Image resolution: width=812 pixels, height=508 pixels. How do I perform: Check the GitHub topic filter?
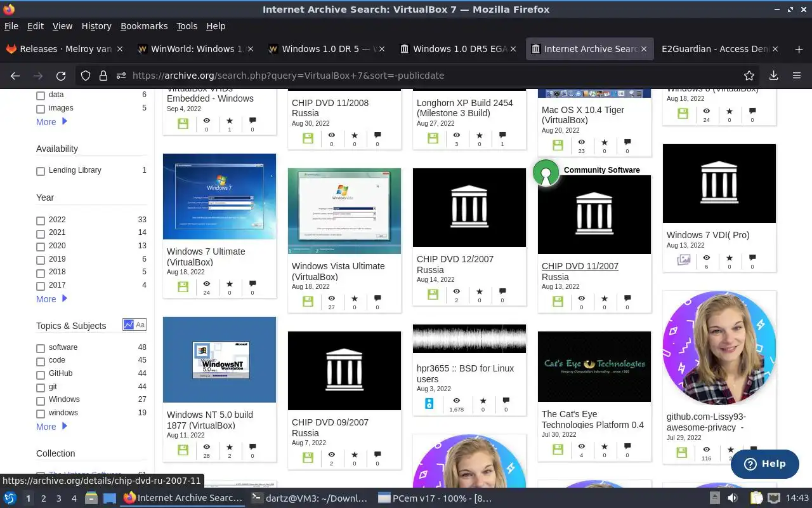[x=41, y=375]
